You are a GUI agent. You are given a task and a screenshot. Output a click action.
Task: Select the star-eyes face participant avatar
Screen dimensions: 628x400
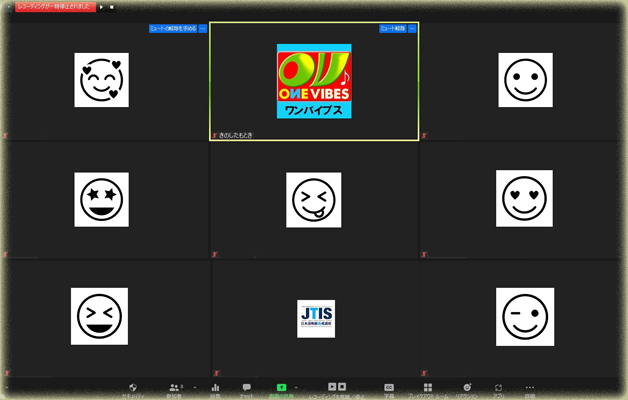click(101, 199)
